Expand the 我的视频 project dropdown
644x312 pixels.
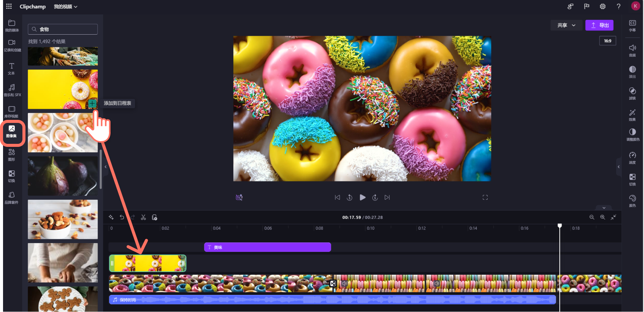coord(65,6)
